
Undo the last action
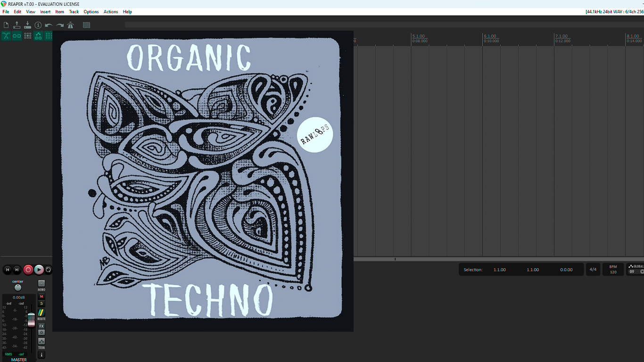49,25
